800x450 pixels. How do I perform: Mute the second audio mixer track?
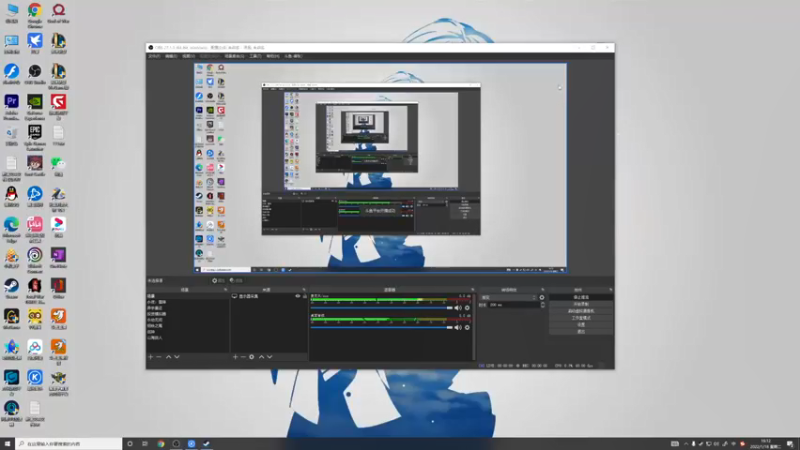coord(458,328)
